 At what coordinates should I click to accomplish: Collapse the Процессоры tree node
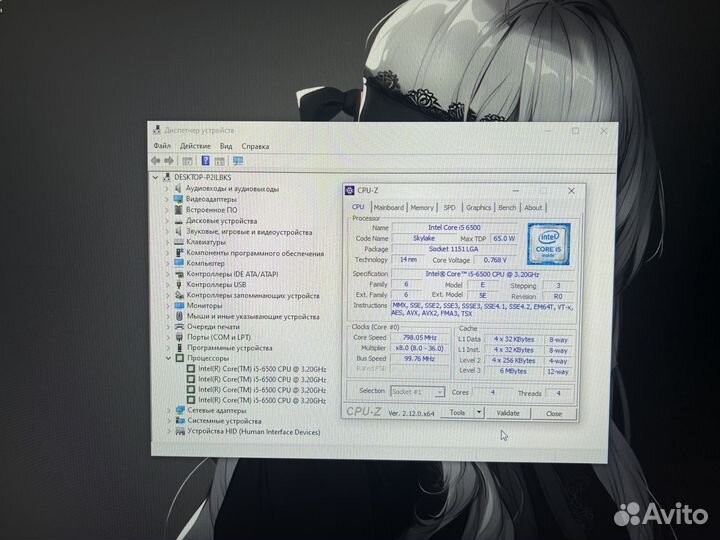pyautogui.click(x=168, y=358)
